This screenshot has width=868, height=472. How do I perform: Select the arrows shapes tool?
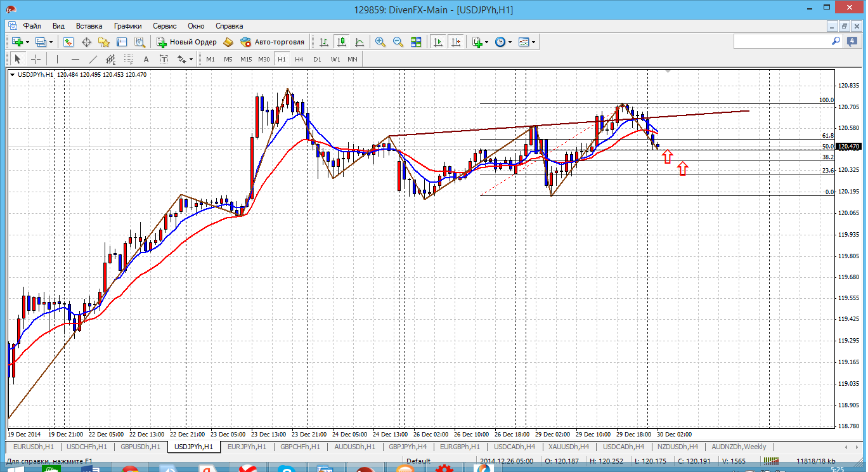(x=182, y=59)
